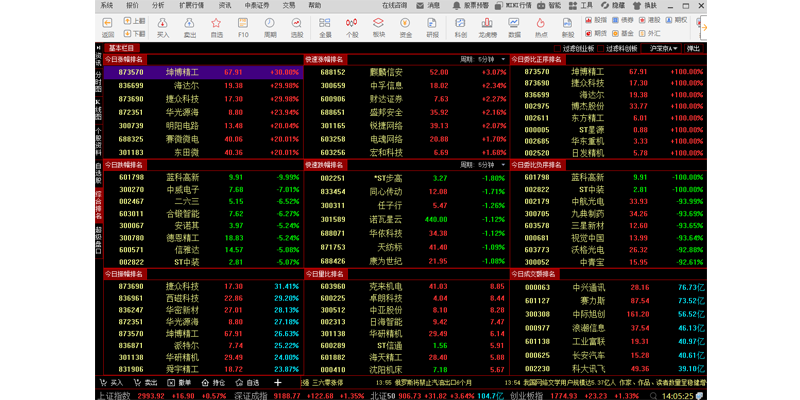Select the 蓝科高新 row in 今日跌幅排名
Viewport: 800px width, 400px height.
[204, 178]
